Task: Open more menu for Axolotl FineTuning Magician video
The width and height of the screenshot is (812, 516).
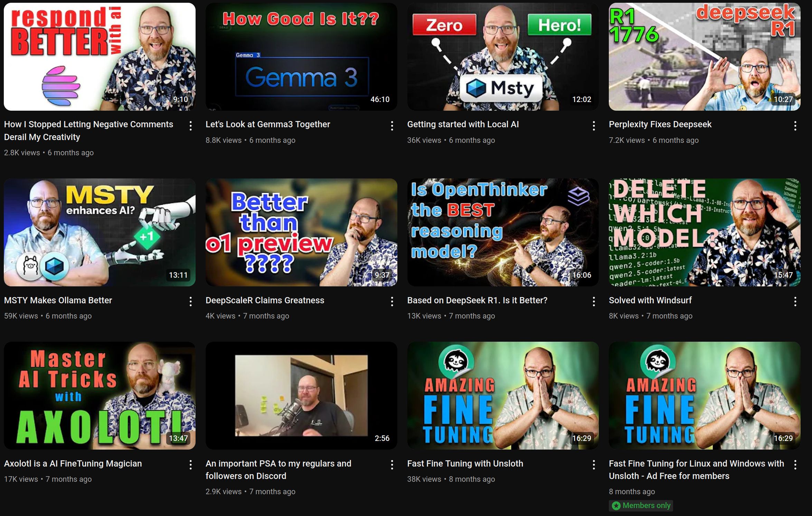Action: coord(190,465)
